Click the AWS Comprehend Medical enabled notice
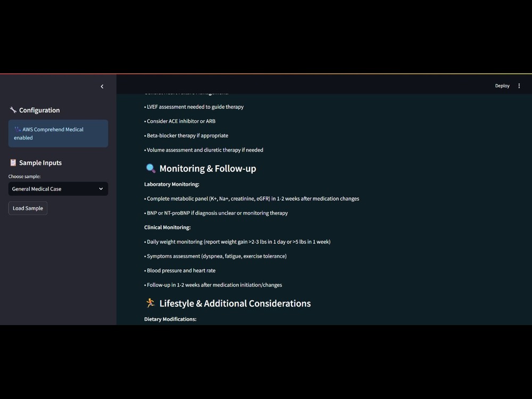This screenshot has height=399, width=532. (x=58, y=134)
